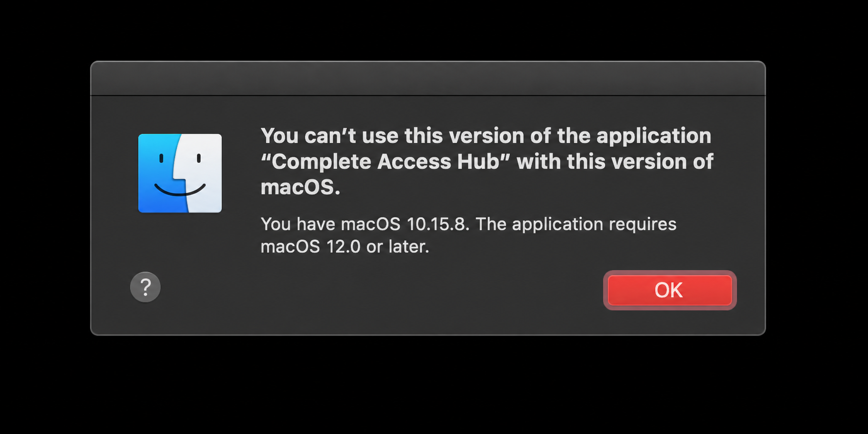Viewport: 868px width, 434px height.
Task: Click the 10.15.8 version number
Action: point(438,224)
